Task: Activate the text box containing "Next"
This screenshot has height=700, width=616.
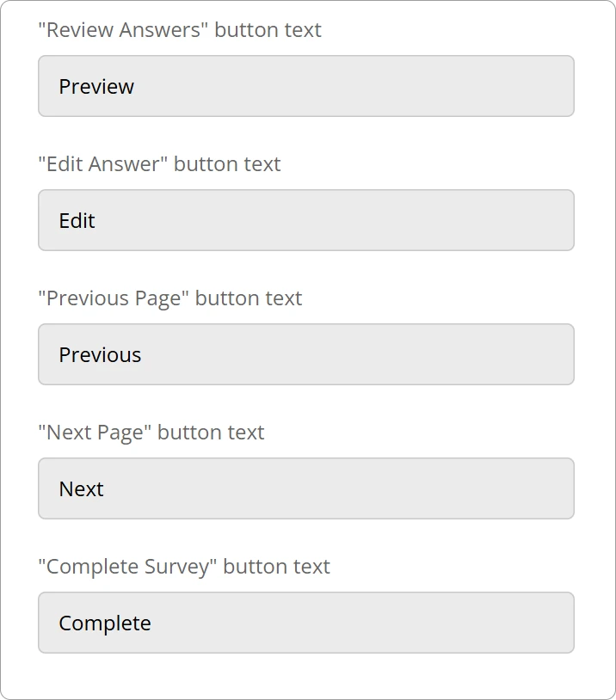Action: coord(344,488)
